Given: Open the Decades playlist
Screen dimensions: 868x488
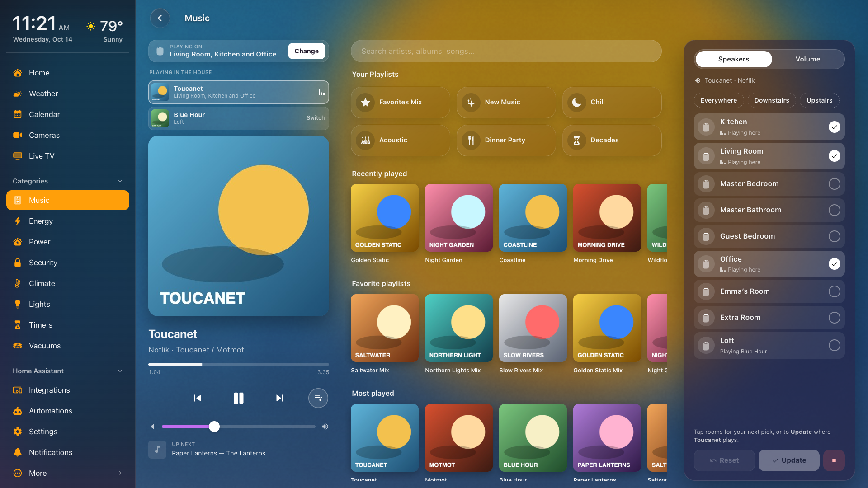Looking at the screenshot, I should pyautogui.click(x=612, y=141).
